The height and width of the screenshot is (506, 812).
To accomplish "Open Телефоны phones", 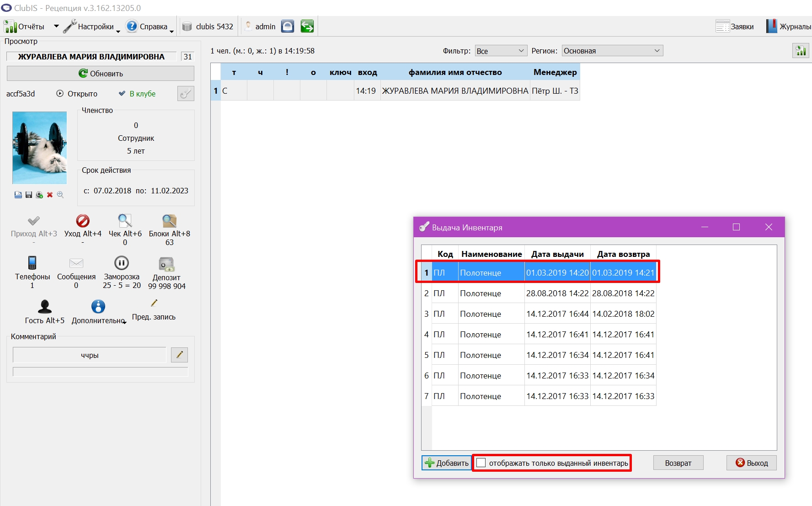I will tap(32, 272).
